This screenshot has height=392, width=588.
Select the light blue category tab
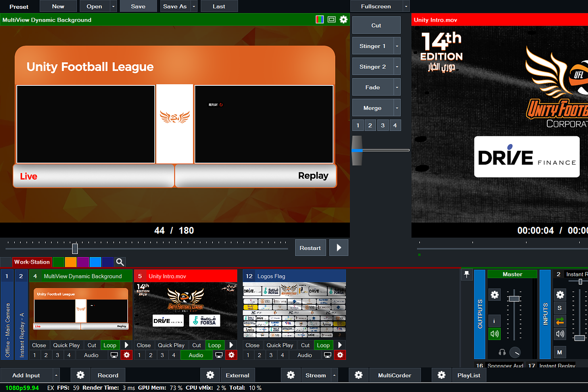point(95,262)
